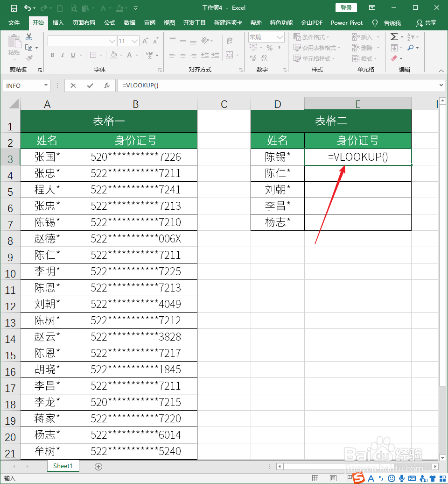
Task: Toggle the ribbon collapse arrow
Action: click(441, 71)
